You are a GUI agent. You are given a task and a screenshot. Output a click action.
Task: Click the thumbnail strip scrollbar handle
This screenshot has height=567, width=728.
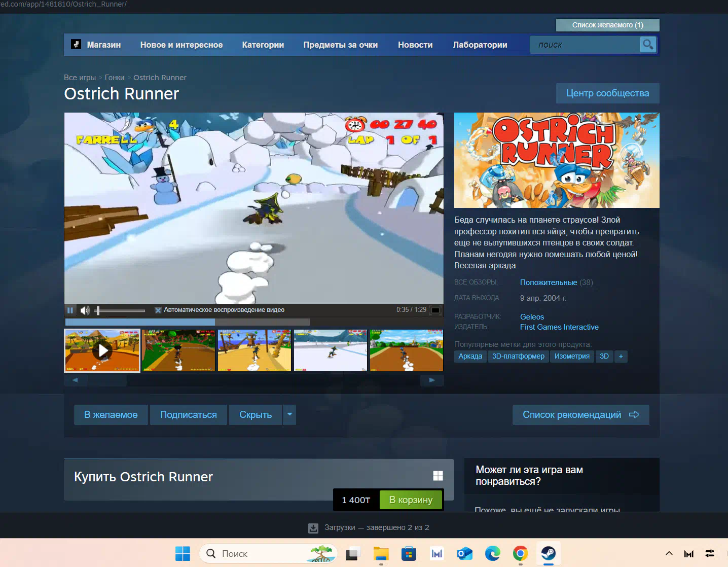pyautogui.click(x=107, y=380)
